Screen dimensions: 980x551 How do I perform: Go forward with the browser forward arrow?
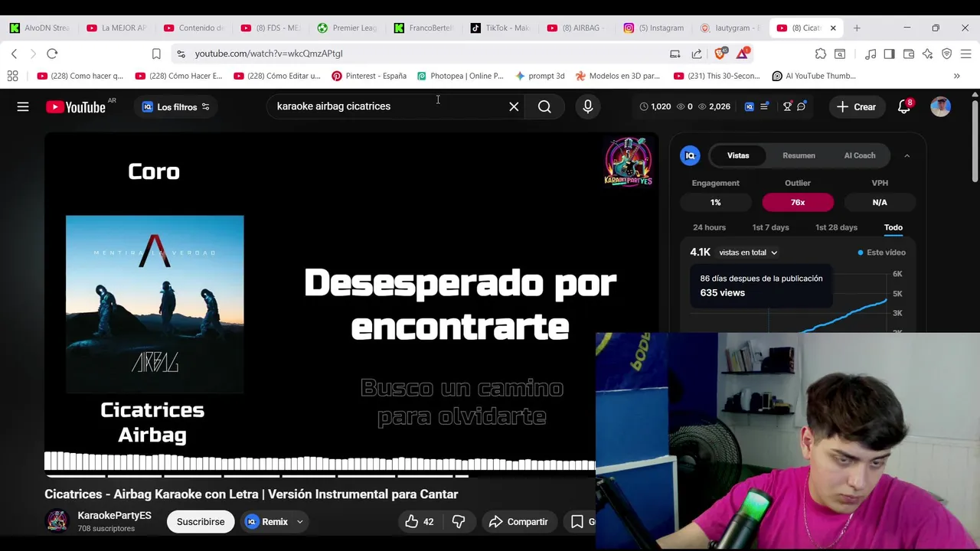pyautogui.click(x=33, y=54)
